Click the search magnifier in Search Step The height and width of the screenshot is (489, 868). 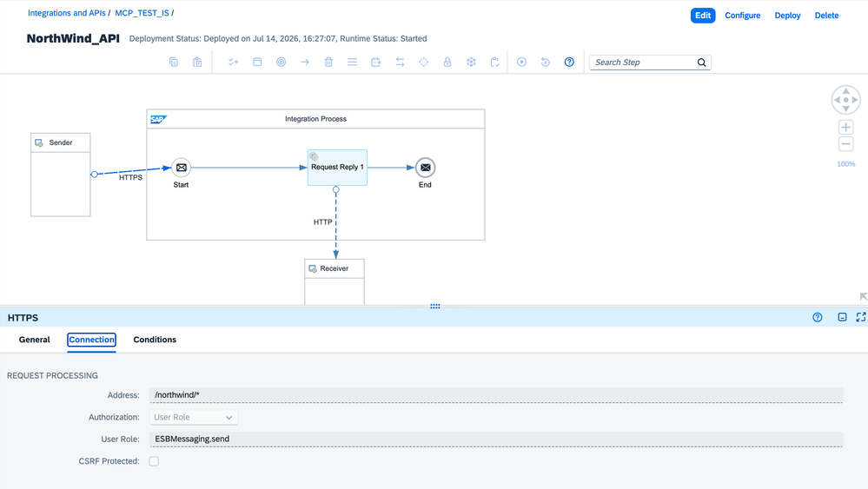click(701, 63)
